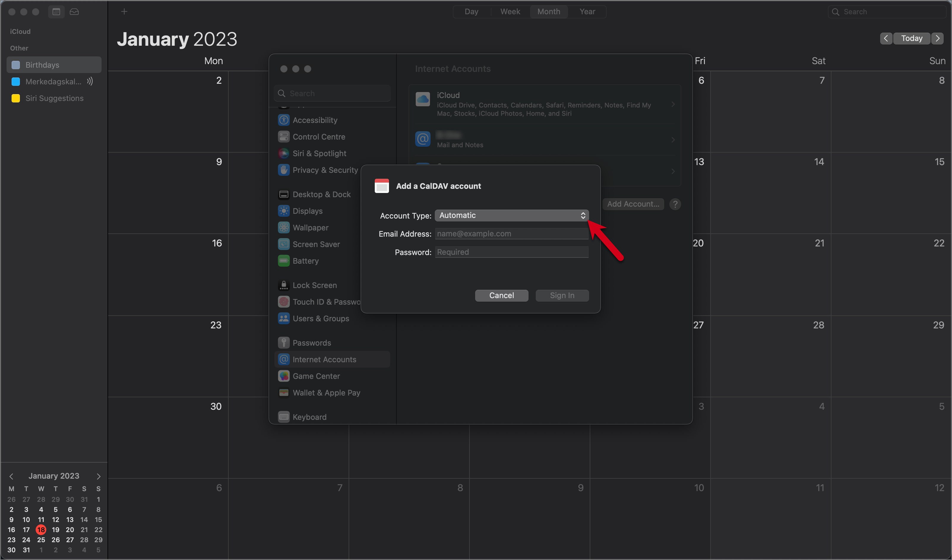Click the calendar icon in CalDAV dialog

[x=382, y=186]
